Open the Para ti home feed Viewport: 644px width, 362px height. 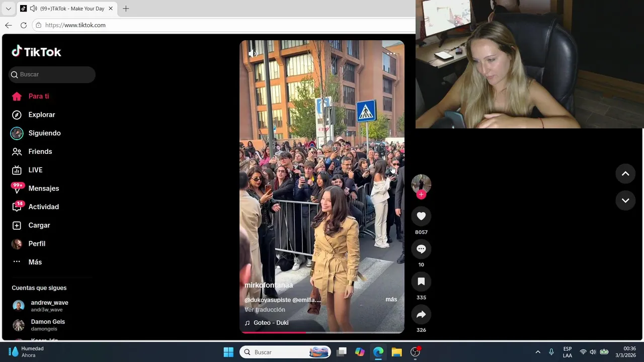[31, 96]
